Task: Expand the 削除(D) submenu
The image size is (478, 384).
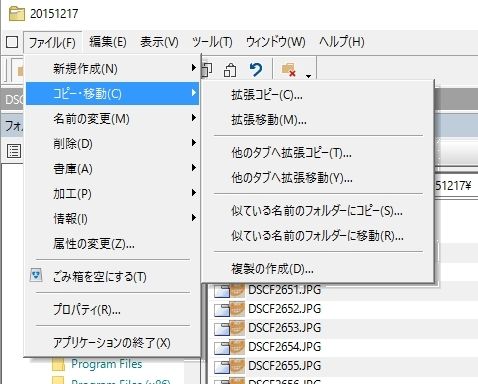Action: click(x=113, y=144)
